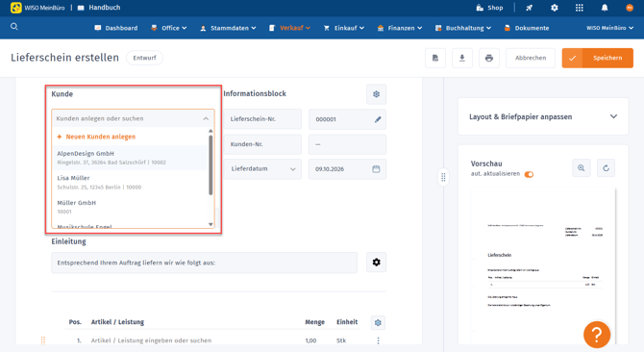The width and height of the screenshot is (644, 352).
Task: Select customer Müller GmbH
Action: [130, 207]
